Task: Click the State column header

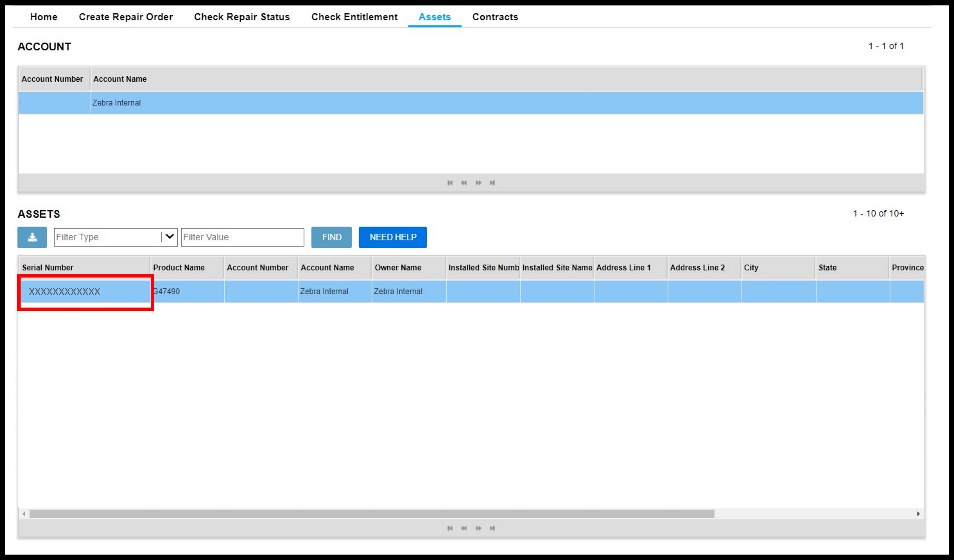Action: click(853, 268)
